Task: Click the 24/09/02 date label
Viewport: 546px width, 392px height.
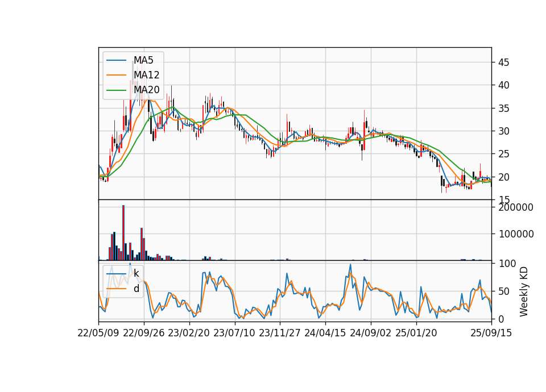Action: (370, 333)
